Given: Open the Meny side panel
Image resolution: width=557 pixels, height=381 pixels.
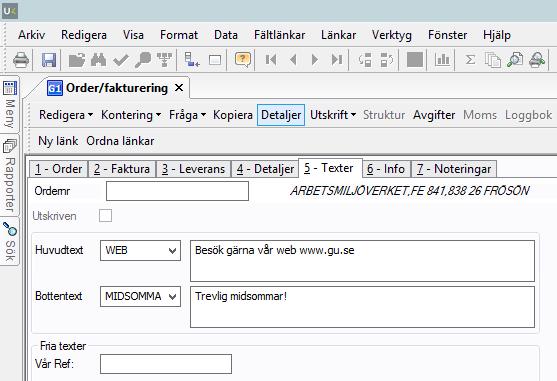Looking at the screenshot, I should point(10,104).
